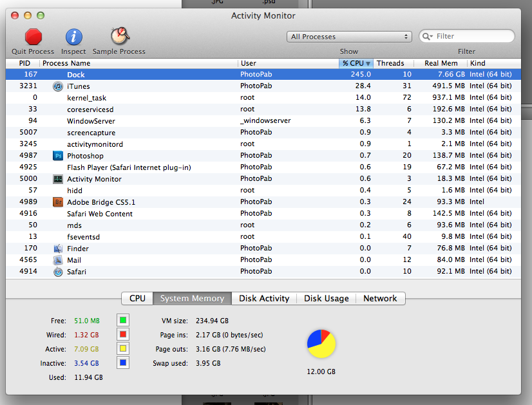Click the magnifier icon in Filter field
Viewport: 532px width, 405px height.
click(x=428, y=36)
